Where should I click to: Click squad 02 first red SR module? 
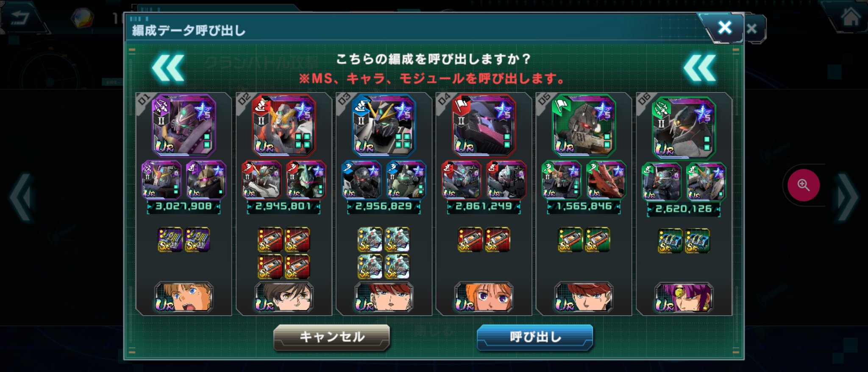pos(270,240)
